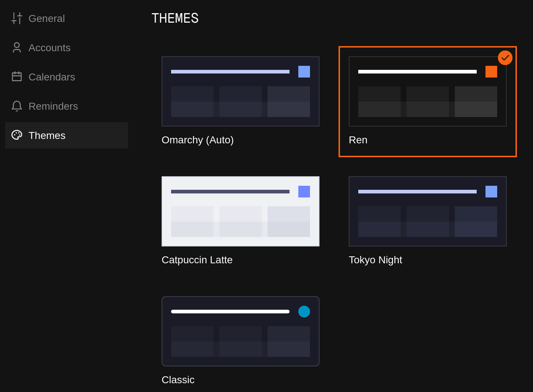Click the THEMES page heading
Screen dimensions: 533x392
[175, 18]
